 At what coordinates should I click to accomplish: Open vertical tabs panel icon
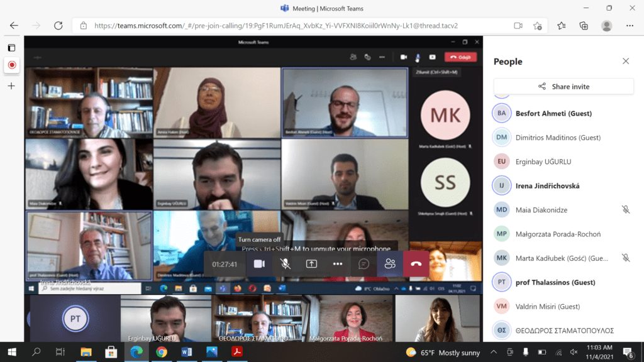11,48
